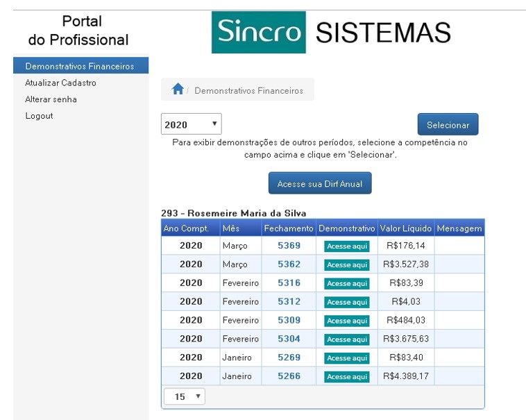
Task: Click fechamento number 5269 link
Action: [289, 358]
